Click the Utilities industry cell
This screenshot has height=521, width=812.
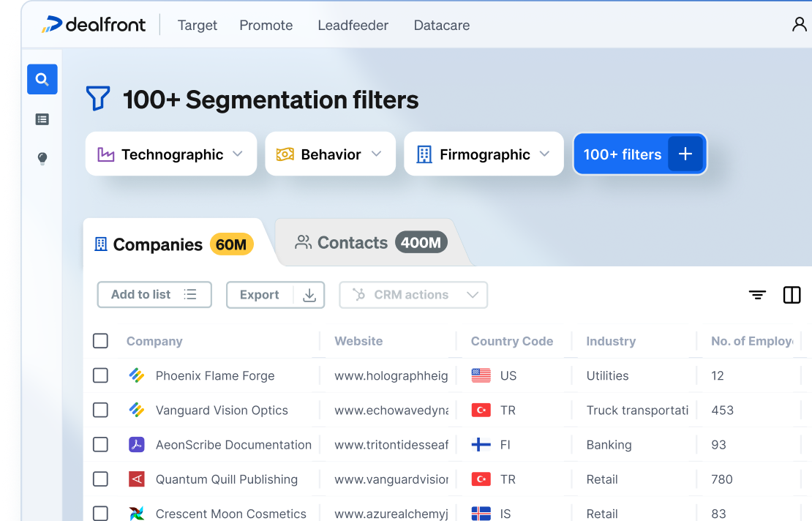coord(607,376)
